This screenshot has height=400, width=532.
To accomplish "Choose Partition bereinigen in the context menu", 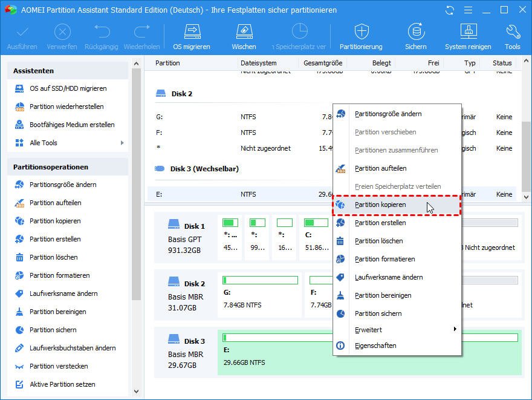I will (x=397, y=296).
